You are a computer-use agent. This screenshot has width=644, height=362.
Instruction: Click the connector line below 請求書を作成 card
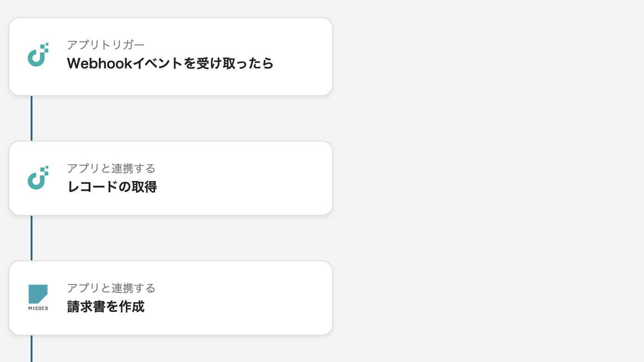point(32,349)
